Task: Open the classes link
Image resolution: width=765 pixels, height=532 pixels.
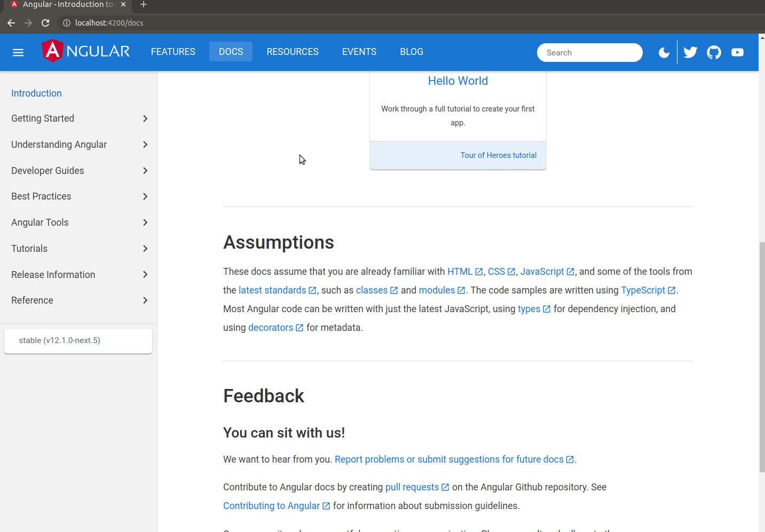Action: point(377,290)
